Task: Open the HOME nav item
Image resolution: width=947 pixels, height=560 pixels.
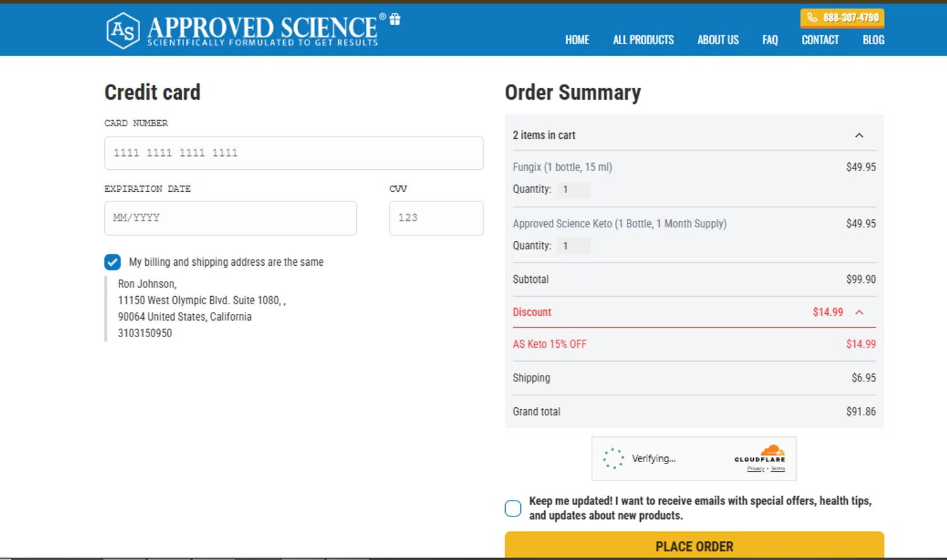Action: tap(577, 40)
